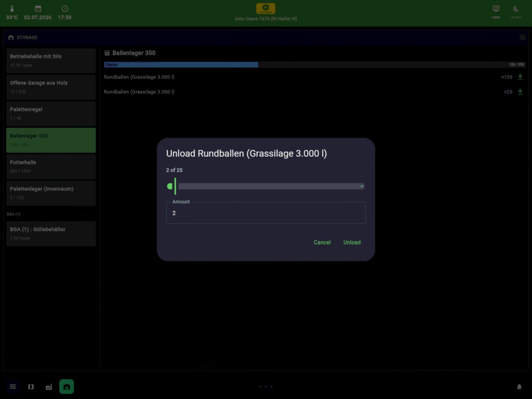
Task: Click the '×103' quantity text
Action: [x=507, y=77]
